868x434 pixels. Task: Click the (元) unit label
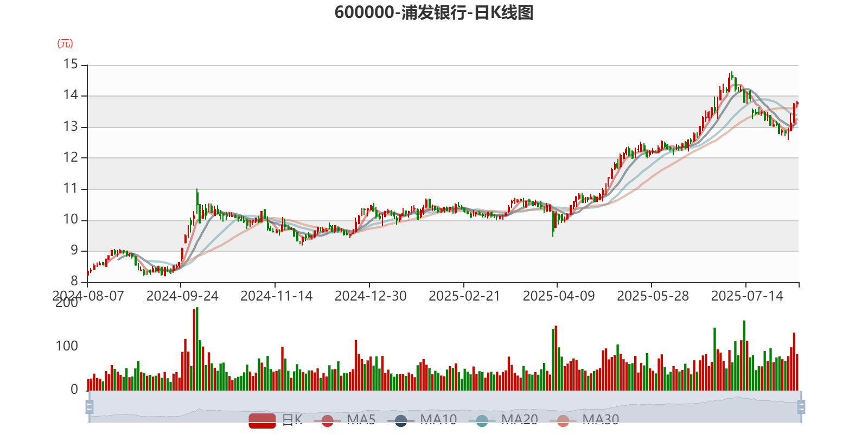(x=65, y=43)
